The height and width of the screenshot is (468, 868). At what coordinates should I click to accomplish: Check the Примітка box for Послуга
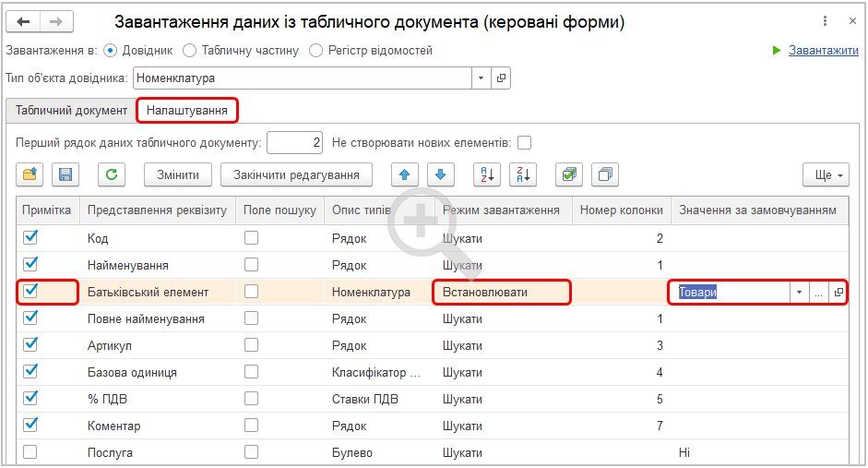tap(30, 452)
